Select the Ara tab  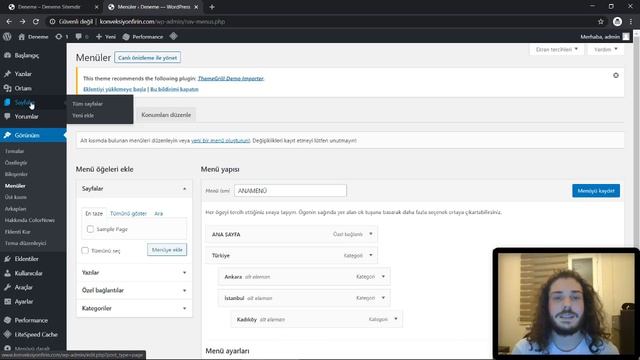pyautogui.click(x=158, y=213)
